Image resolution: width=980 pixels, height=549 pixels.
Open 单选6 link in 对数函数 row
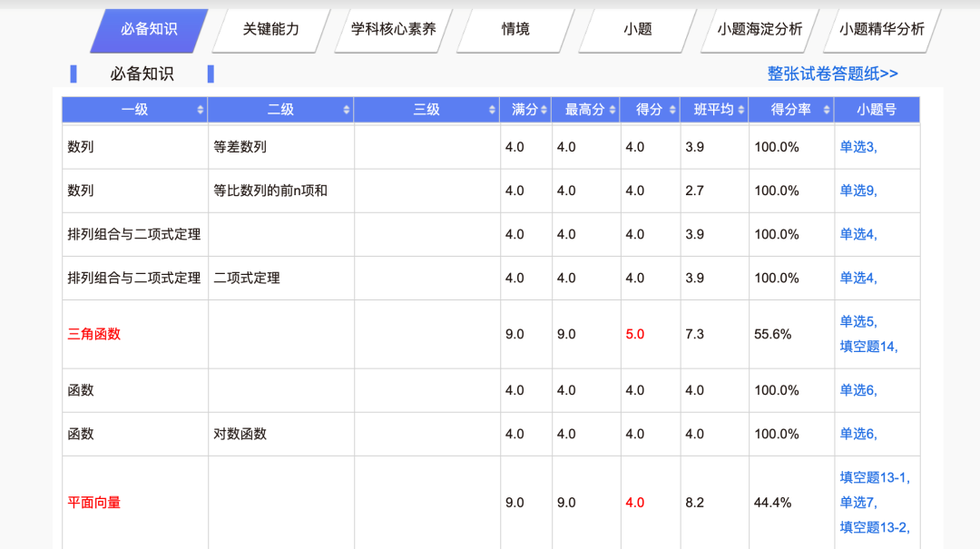[x=858, y=434]
